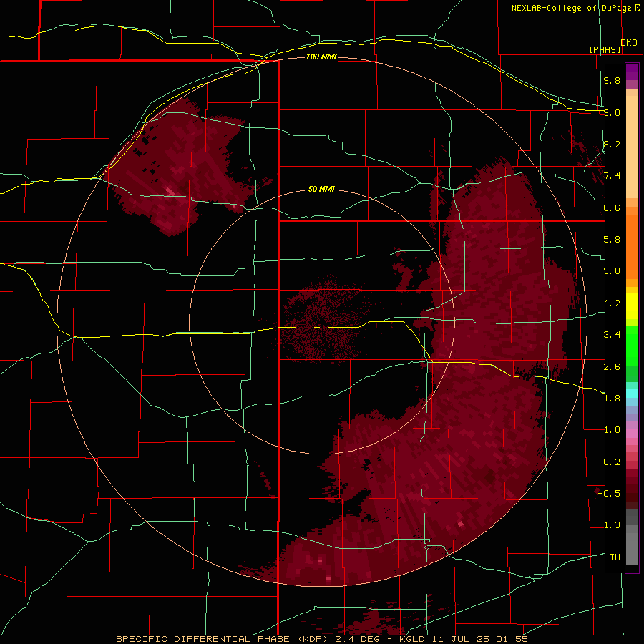The image size is (644, 644).
Task: Click the 0.2 value on color scale
Action: point(612,462)
